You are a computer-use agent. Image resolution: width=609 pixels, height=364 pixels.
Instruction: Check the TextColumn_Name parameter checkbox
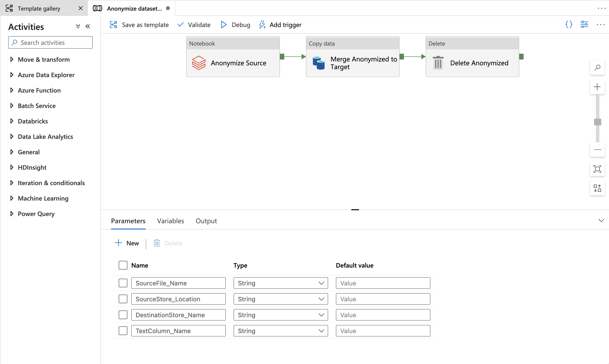pos(123,331)
